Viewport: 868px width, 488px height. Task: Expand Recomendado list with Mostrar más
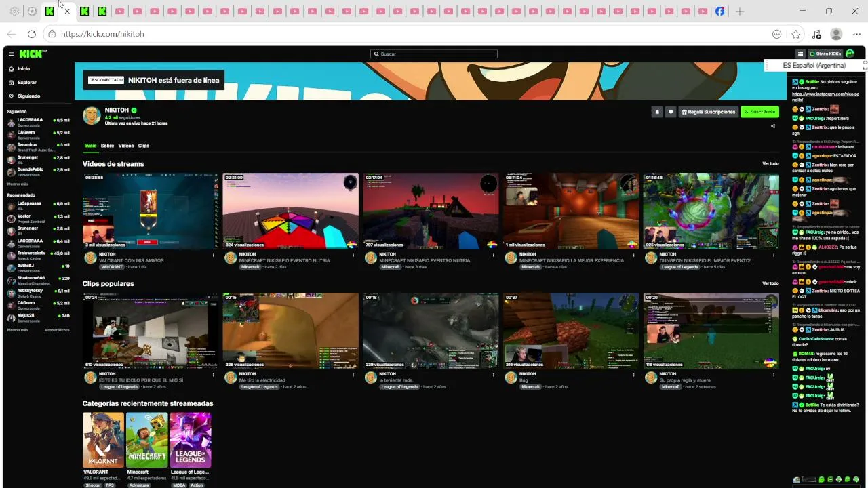[x=18, y=330]
